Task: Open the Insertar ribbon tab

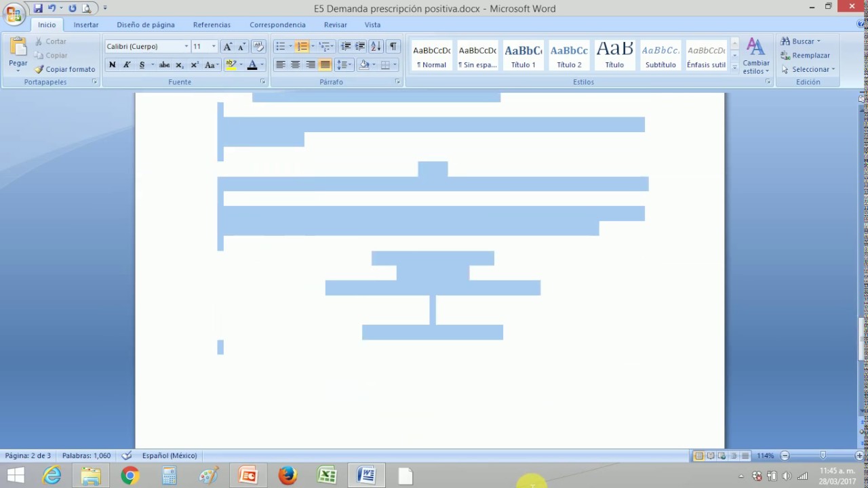Action: click(x=86, y=24)
